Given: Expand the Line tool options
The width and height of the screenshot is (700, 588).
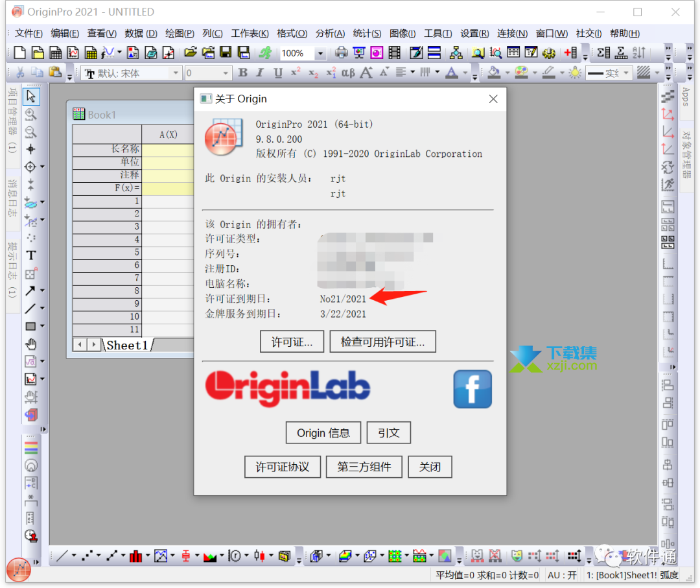Looking at the screenshot, I should [42, 309].
